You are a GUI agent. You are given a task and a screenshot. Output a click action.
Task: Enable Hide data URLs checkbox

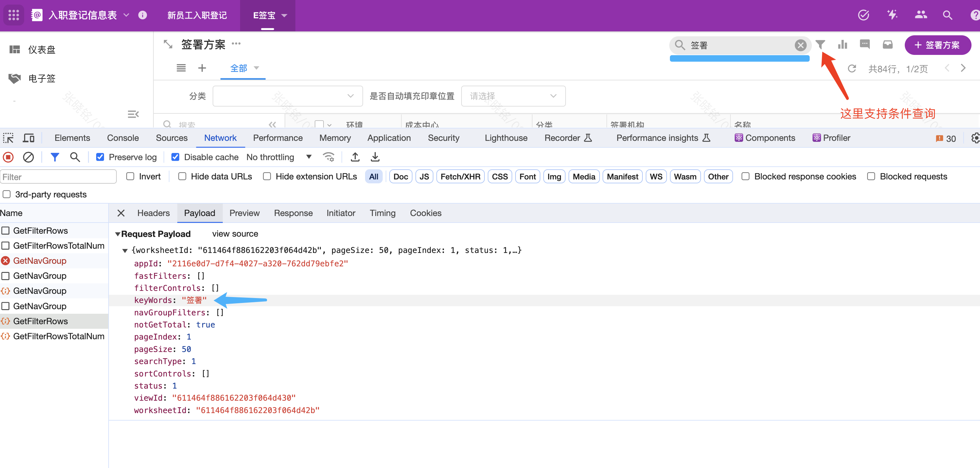(182, 176)
